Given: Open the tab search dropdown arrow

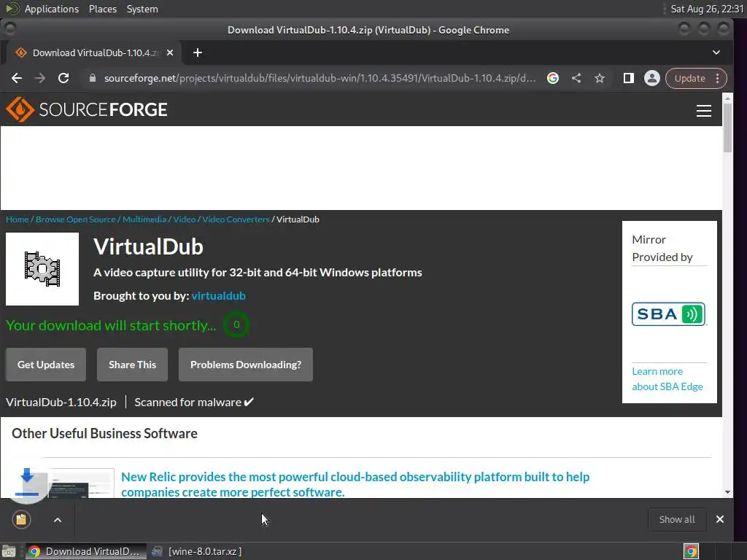Looking at the screenshot, I should [716, 52].
